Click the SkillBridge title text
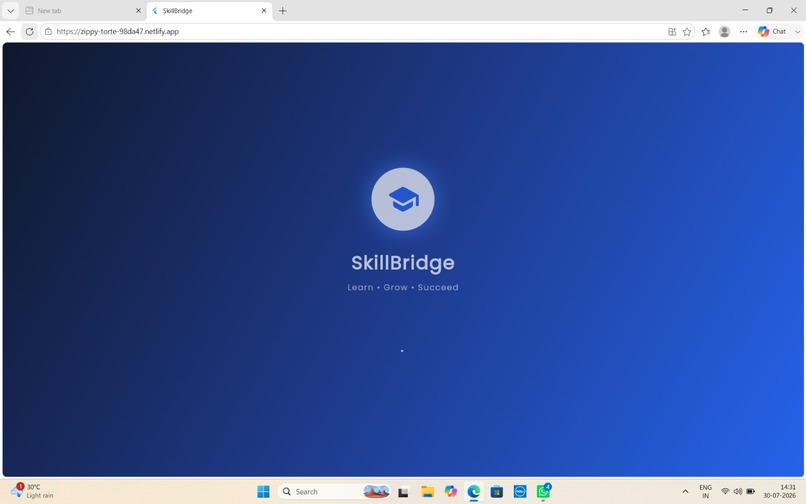 pyautogui.click(x=403, y=263)
